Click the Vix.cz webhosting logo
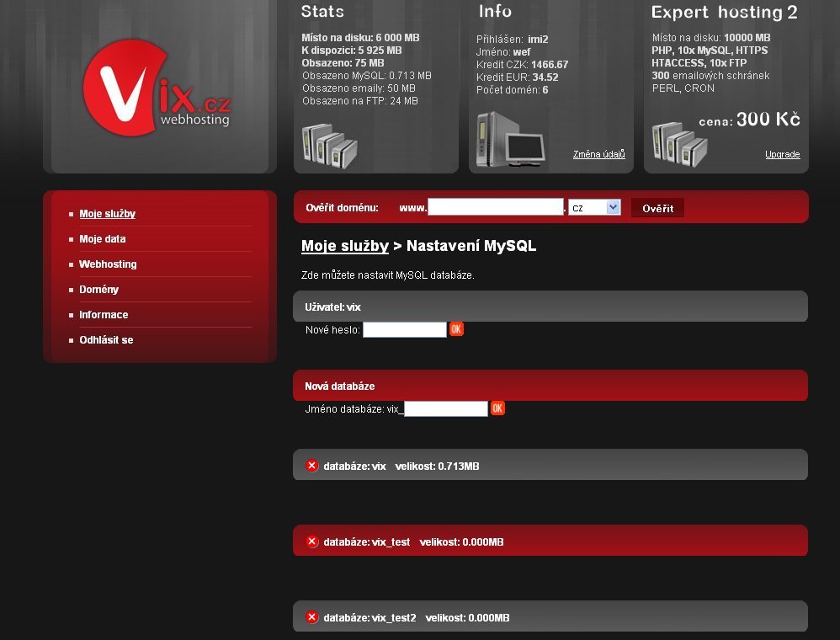The width and height of the screenshot is (840, 640). pyautogui.click(x=157, y=88)
